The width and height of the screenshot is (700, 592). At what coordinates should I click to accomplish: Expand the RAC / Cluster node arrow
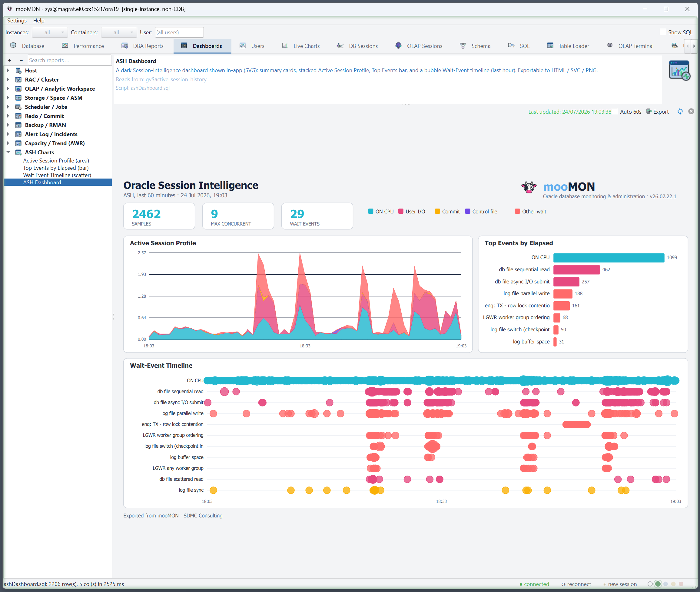(x=8, y=79)
